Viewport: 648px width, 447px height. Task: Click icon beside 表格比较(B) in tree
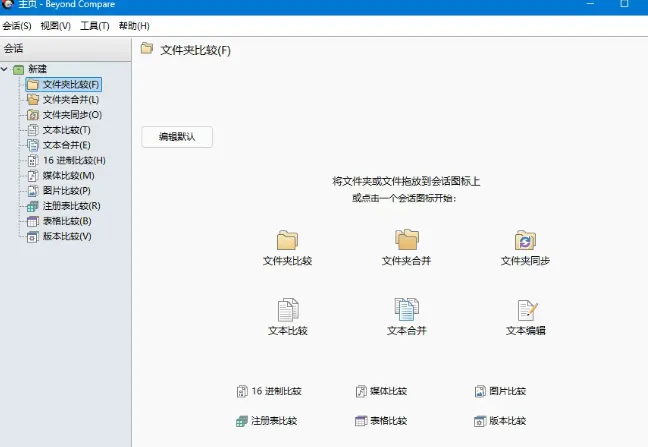(33, 221)
